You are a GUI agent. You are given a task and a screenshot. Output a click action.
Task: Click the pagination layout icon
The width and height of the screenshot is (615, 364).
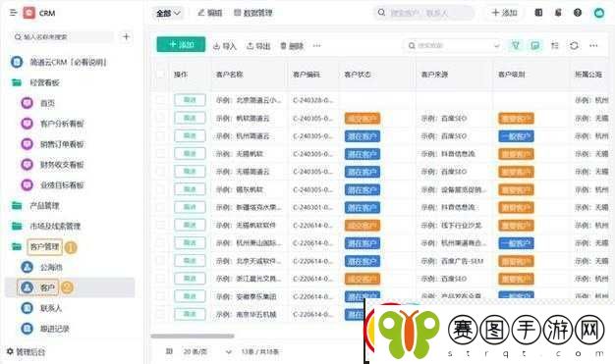tap(169, 351)
